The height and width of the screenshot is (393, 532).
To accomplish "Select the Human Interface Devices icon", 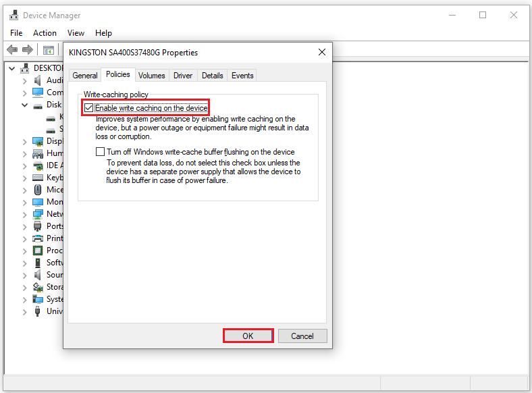I will click(x=38, y=154).
